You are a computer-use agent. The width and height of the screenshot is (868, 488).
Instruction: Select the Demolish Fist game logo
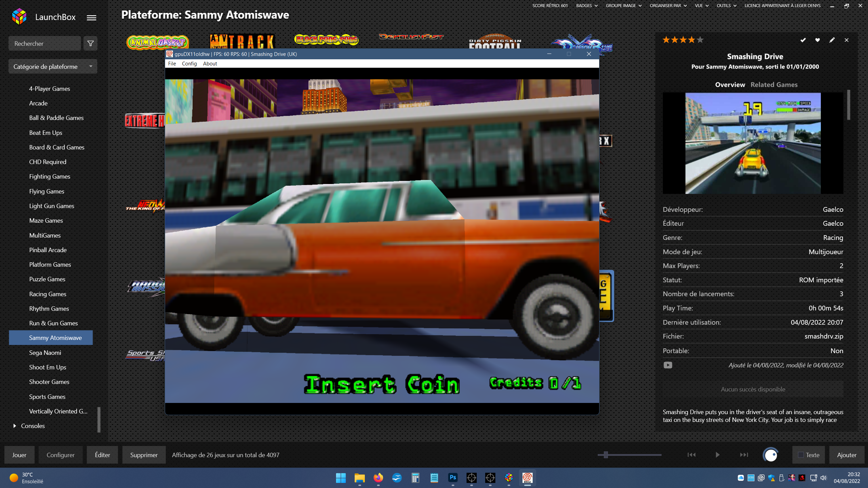pos(411,37)
